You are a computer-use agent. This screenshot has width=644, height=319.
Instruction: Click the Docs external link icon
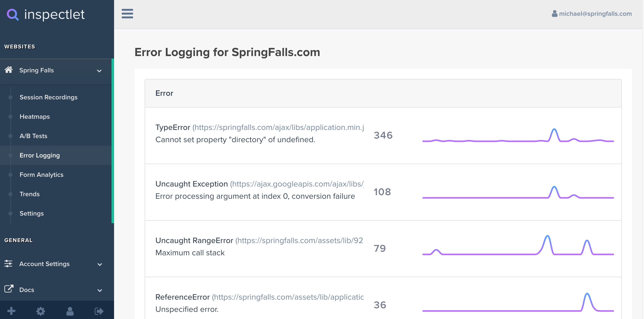9,289
